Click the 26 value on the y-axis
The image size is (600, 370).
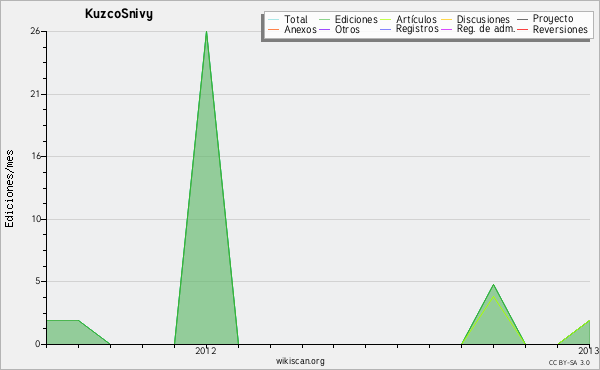point(35,31)
